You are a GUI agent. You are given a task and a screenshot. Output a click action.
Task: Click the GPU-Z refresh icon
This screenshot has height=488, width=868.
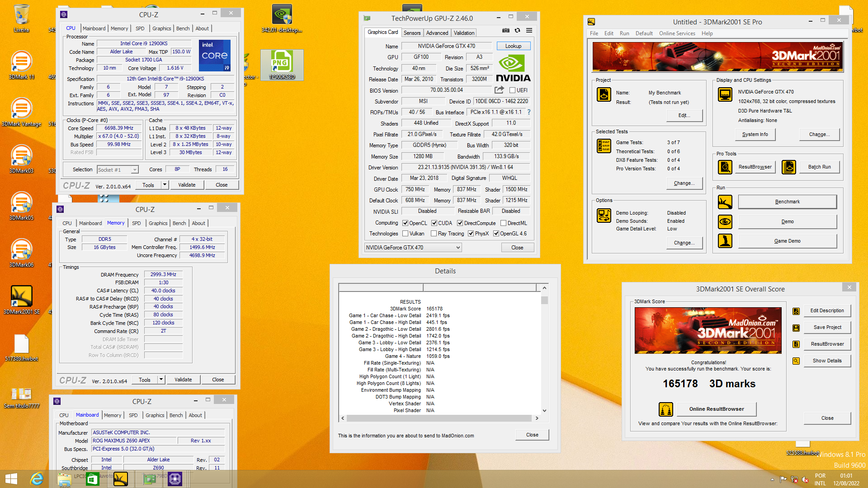(x=517, y=30)
